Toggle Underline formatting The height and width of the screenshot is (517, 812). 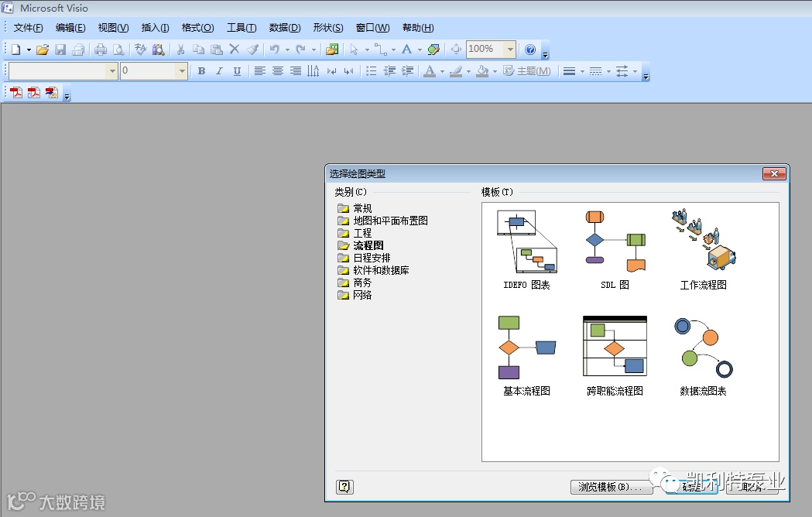[237, 71]
